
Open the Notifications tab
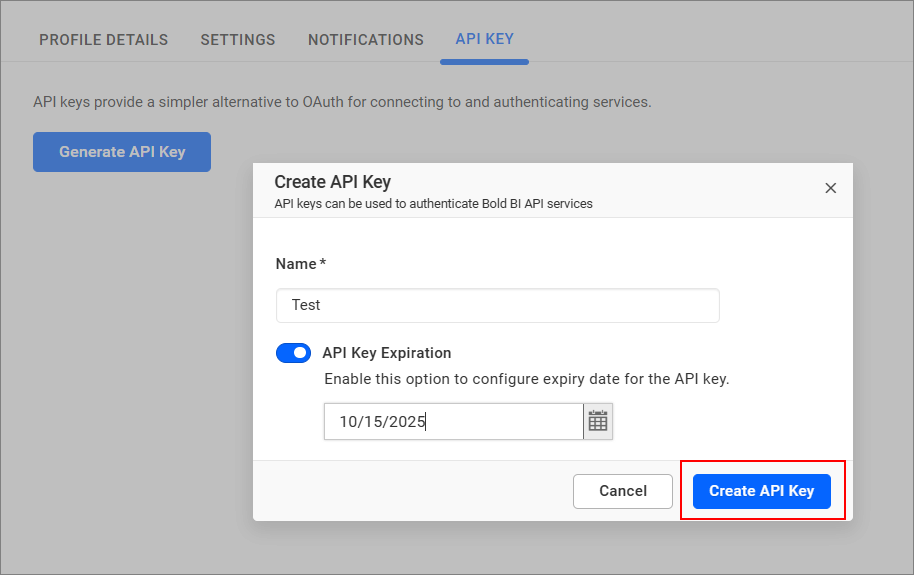(x=366, y=40)
